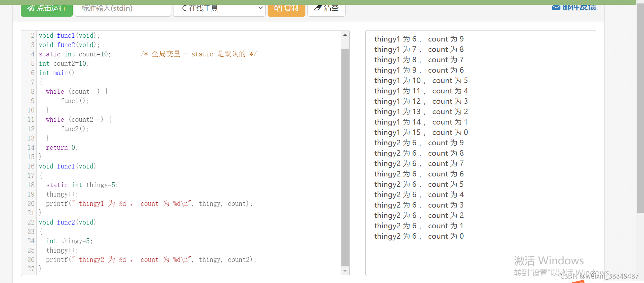Click the code editor scroll-up arrow
The image size is (644, 283).
point(345,35)
